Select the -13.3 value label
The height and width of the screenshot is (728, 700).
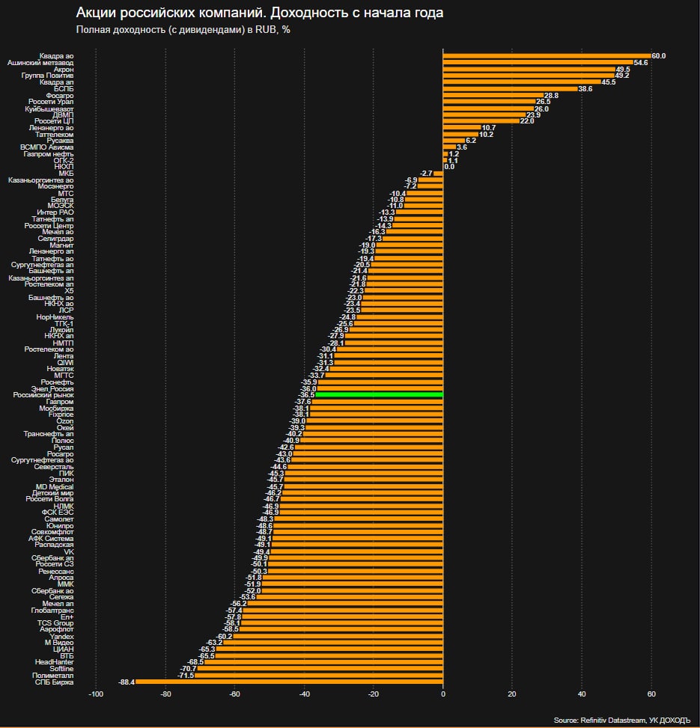386,212
